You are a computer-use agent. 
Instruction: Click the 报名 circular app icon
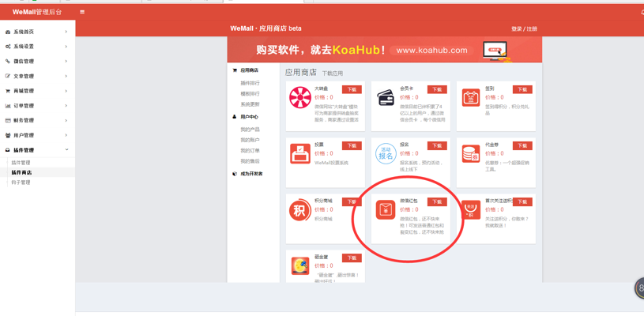tap(386, 154)
